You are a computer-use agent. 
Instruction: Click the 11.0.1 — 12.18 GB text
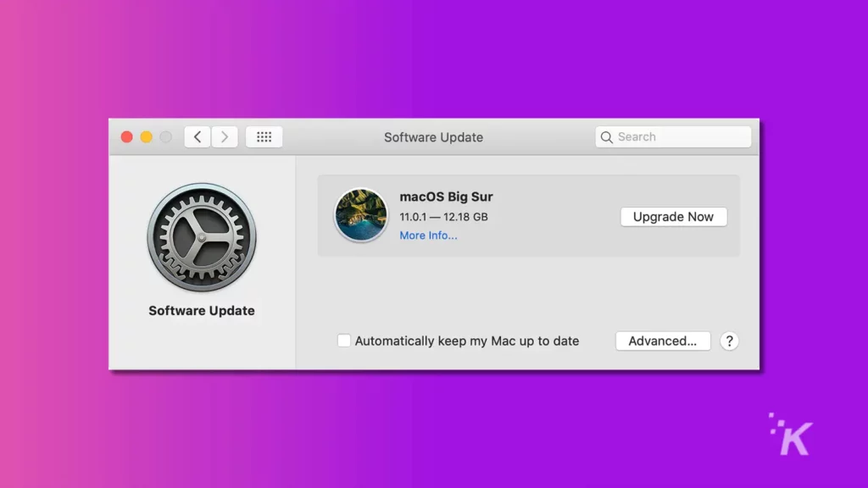(444, 217)
